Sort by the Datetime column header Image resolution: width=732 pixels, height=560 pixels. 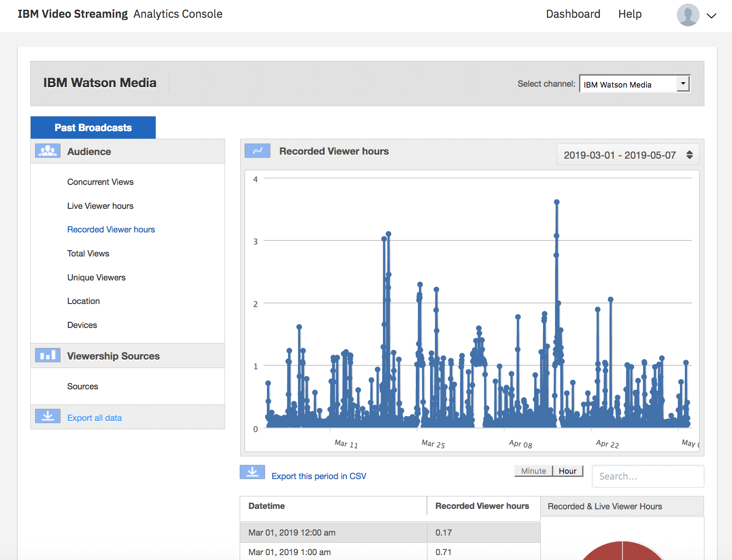pos(267,506)
